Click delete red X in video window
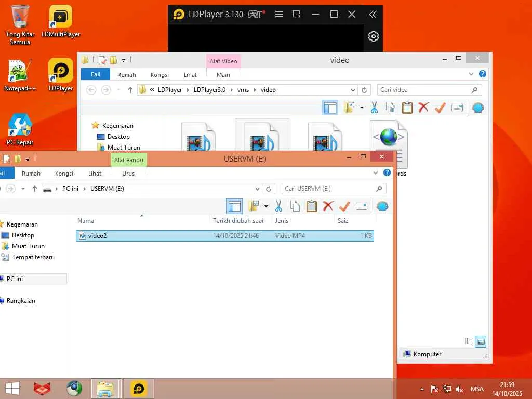The width and height of the screenshot is (532, 399). pos(423,108)
